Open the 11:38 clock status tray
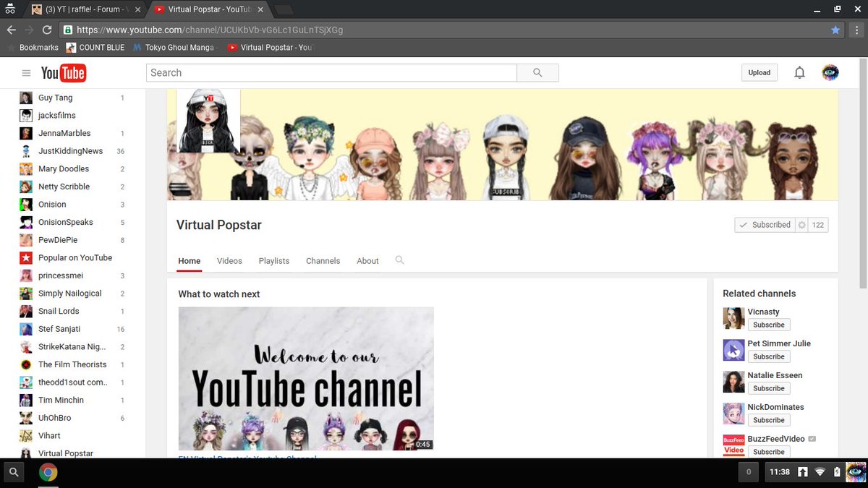 [x=780, y=472]
